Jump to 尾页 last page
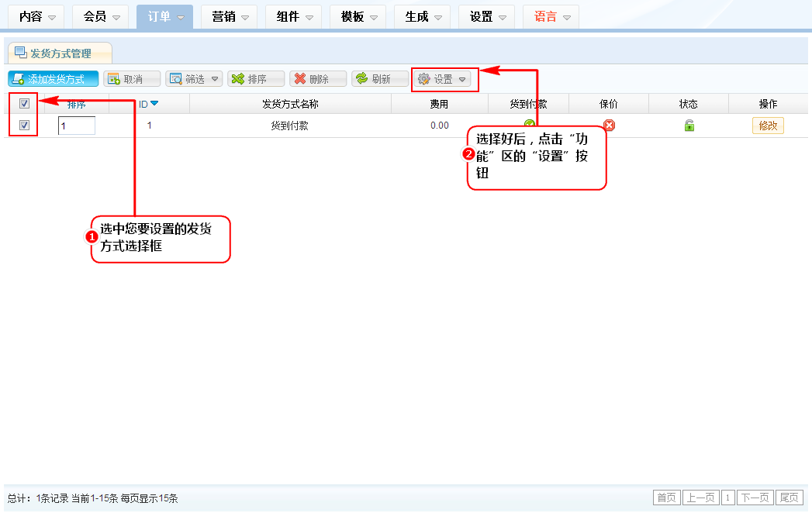Screen dimensions: 812x513 790,498
